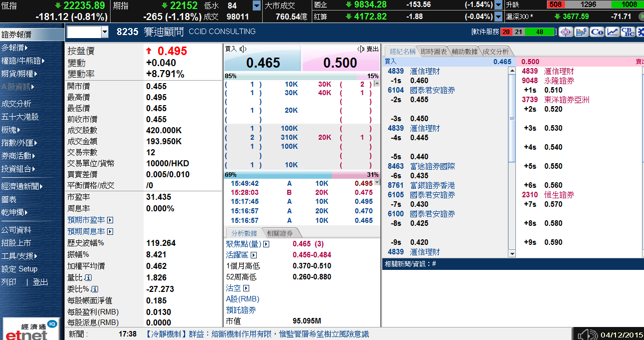Click broker list scrollbar down arrow
The width and height of the screenshot is (644, 340).
[512, 254]
